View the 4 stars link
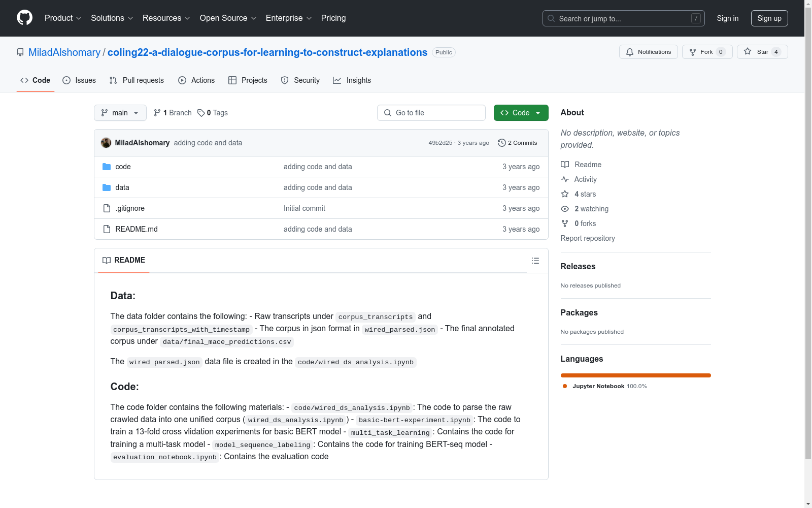Image resolution: width=812 pixels, height=508 pixels. point(579,194)
